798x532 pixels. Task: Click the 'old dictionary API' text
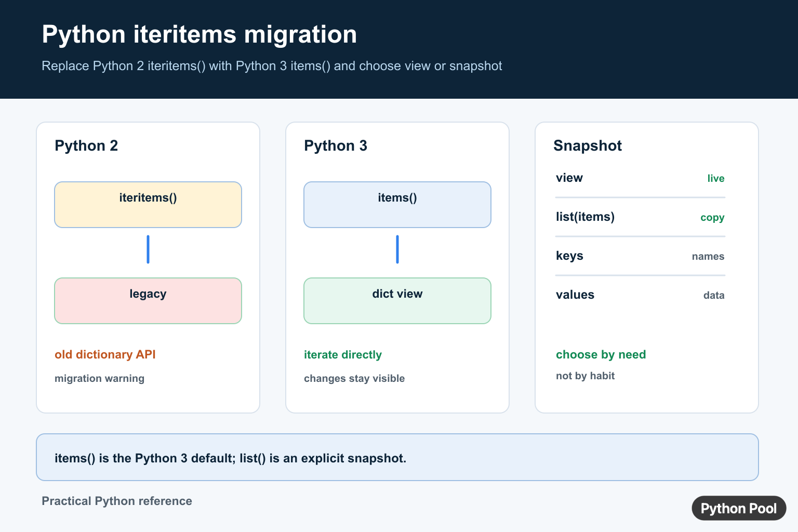(105, 354)
